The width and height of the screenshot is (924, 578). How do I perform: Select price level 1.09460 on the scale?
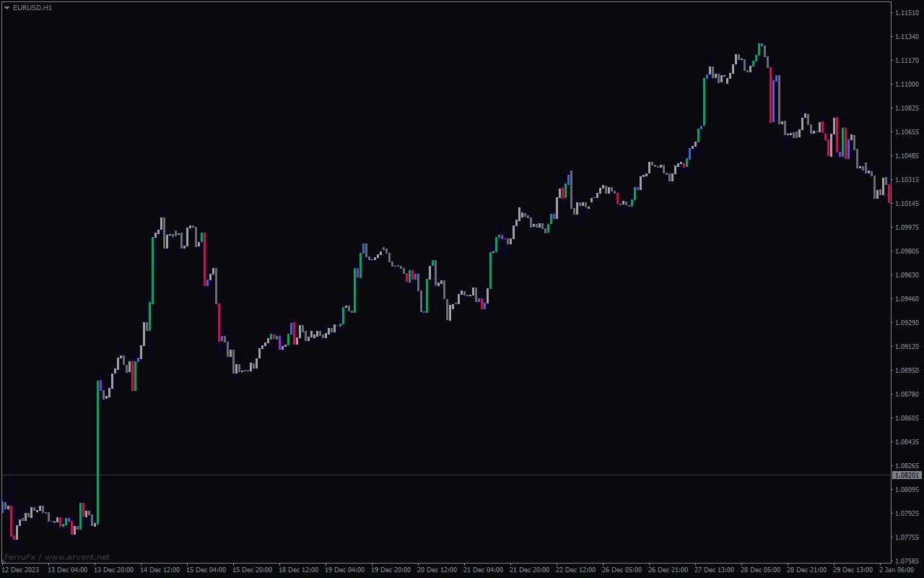pos(907,298)
